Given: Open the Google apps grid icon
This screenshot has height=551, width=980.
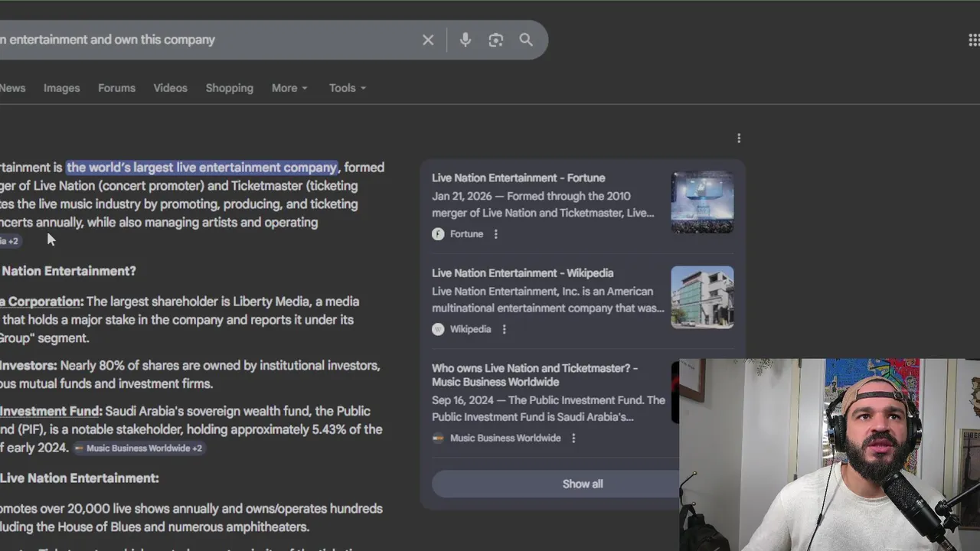Looking at the screenshot, I should [974, 40].
